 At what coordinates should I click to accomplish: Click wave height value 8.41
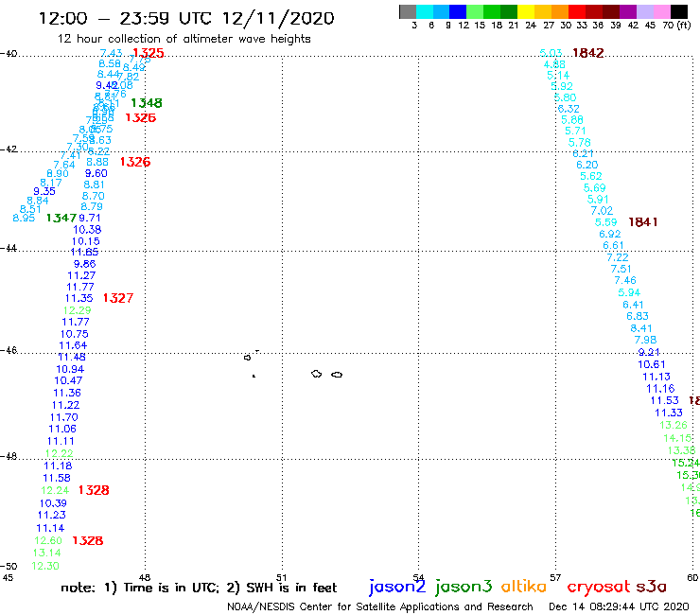641,328
